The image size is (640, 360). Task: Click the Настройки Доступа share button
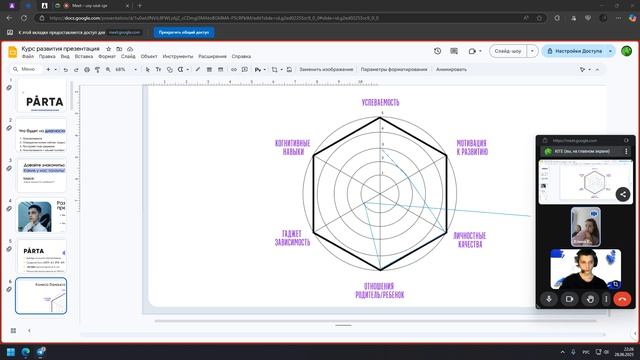click(575, 51)
